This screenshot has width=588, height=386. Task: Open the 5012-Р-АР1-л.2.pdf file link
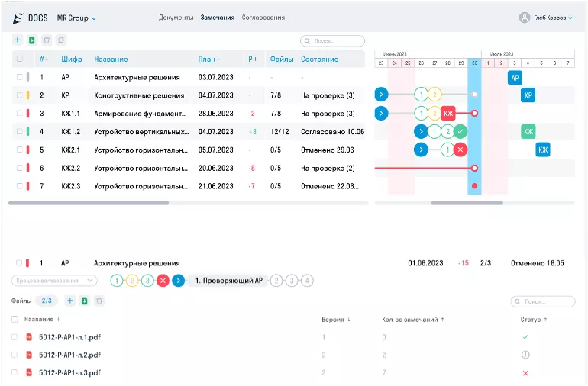tap(69, 355)
